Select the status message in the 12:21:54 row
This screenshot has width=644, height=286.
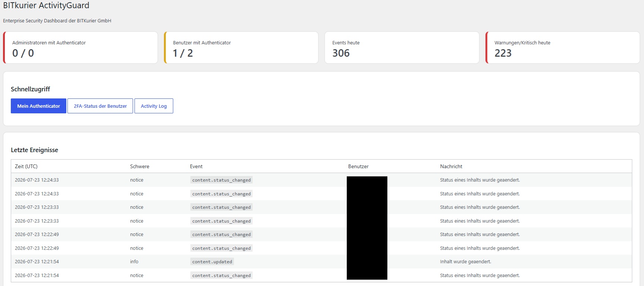click(480, 276)
